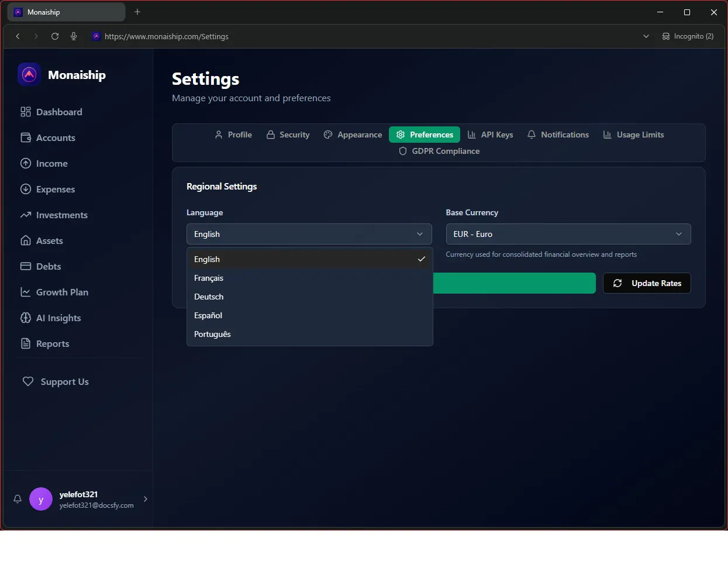Click the notification bell icon by the user avatar
This screenshot has height=568, width=728.
pos(18,499)
